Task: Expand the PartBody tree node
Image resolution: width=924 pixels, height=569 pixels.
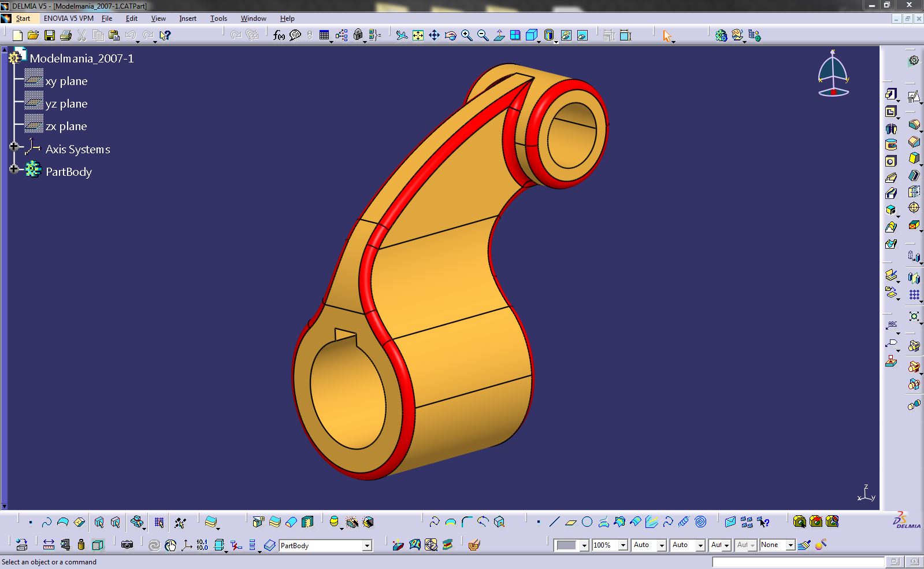Action: [14, 169]
